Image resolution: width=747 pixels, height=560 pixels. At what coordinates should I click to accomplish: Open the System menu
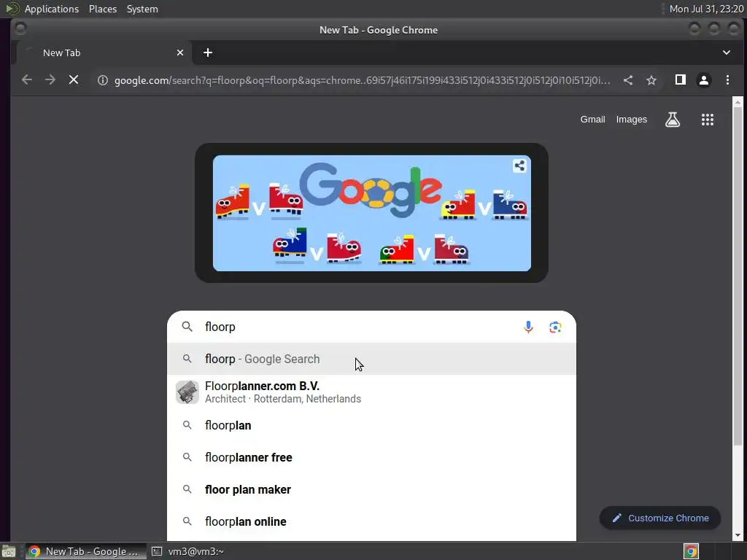click(x=142, y=9)
